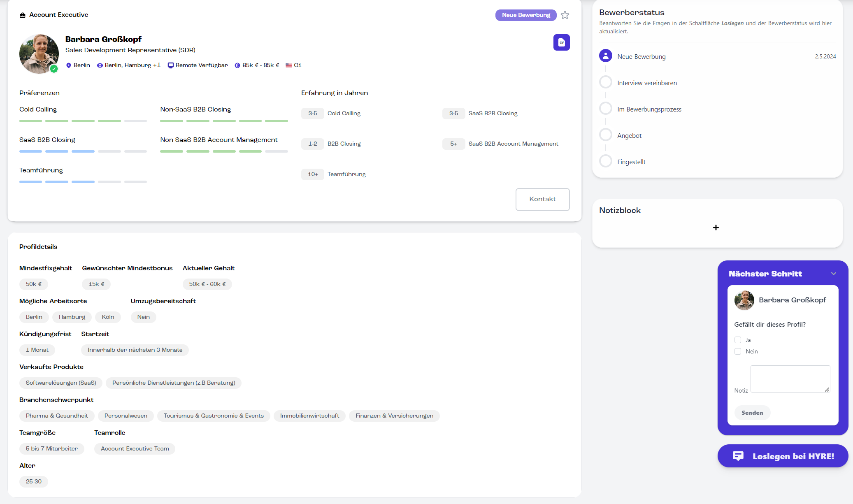Click the Neue Bewerbung status circle icon
Image resolution: width=853 pixels, height=504 pixels.
click(x=606, y=56)
